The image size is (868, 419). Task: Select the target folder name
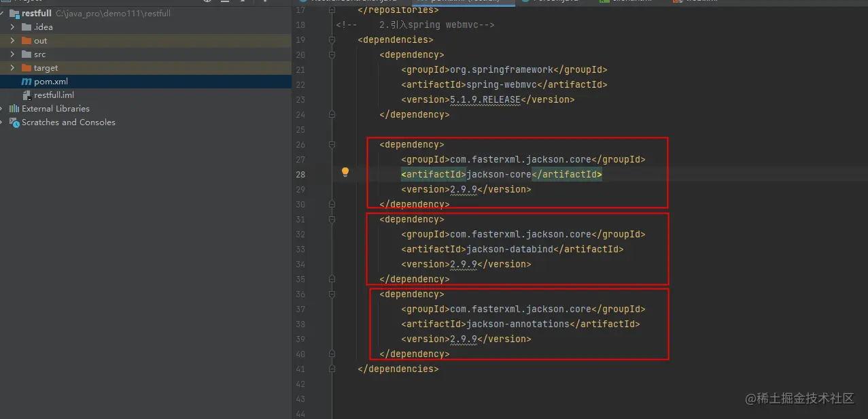(x=46, y=68)
